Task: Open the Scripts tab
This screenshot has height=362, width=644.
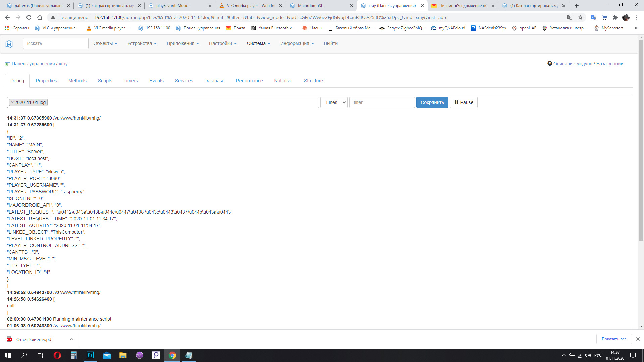Action: [105, 81]
